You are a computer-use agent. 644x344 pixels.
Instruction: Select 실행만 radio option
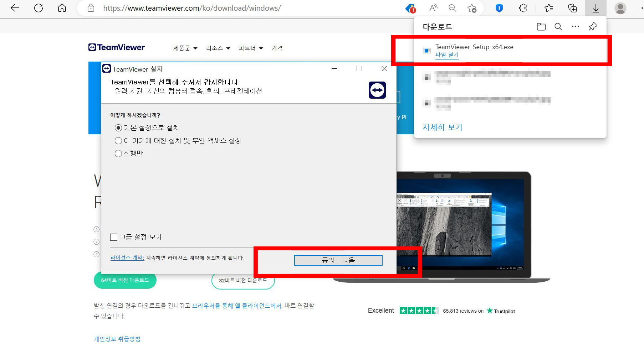coord(118,153)
